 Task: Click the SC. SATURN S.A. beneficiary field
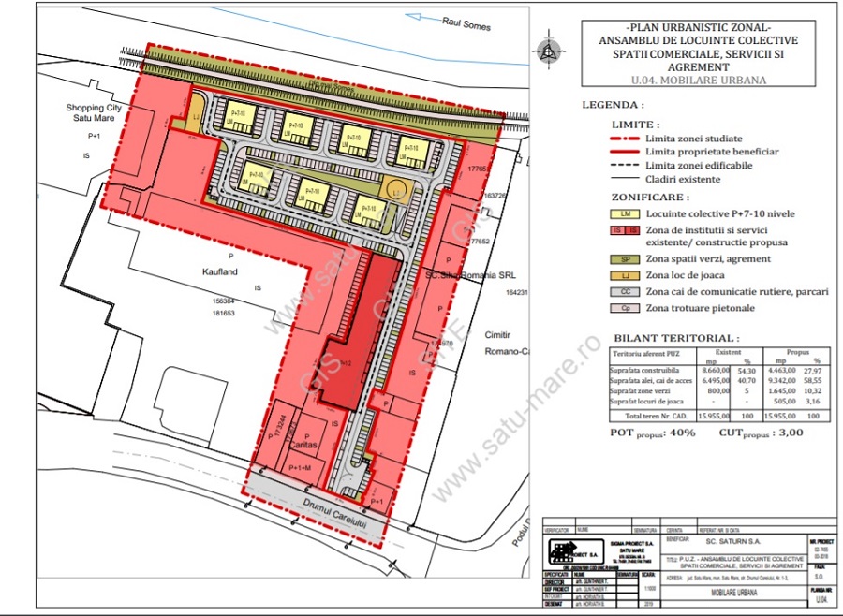pyautogui.click(x=737, y=542)
